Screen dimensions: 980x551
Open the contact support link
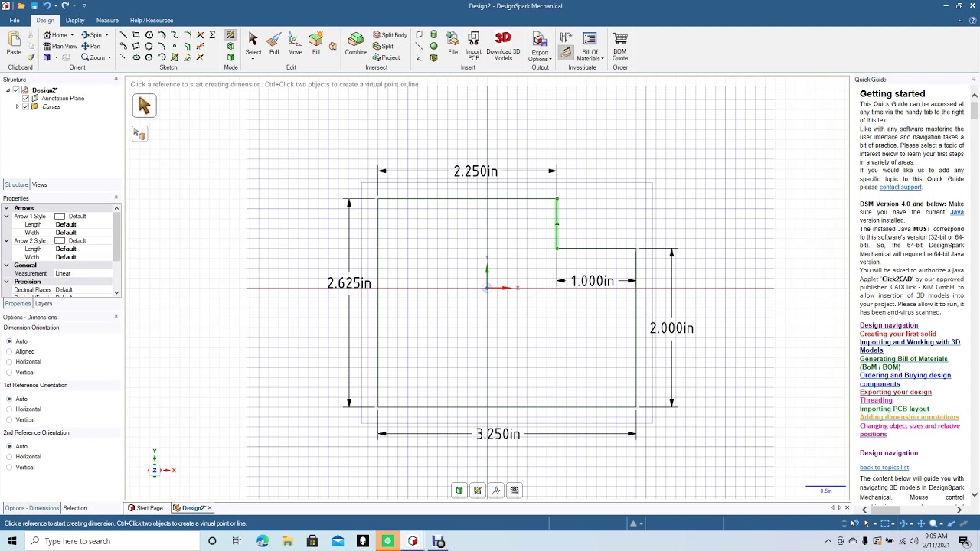[900, 187]
